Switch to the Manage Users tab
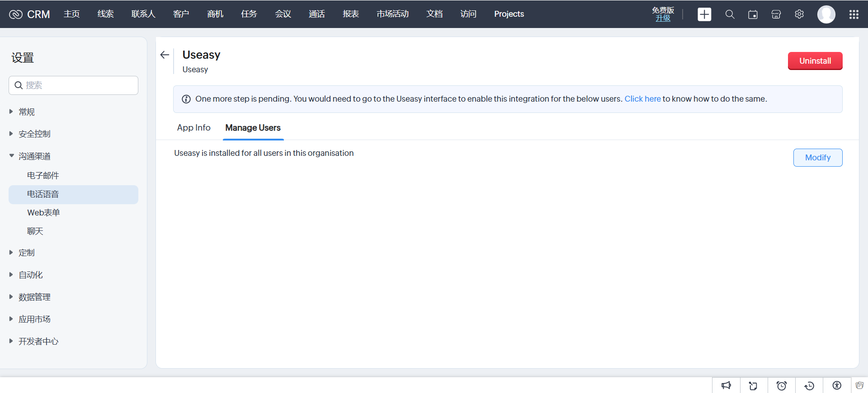Image resolution: width=868 pixels, height=393 pixels. click(x=253, y=128)
